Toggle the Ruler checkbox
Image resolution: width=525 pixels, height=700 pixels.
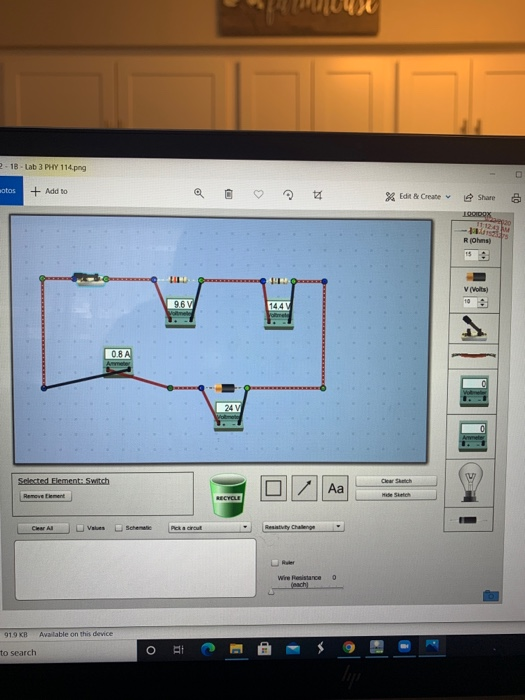coord(275,562)
